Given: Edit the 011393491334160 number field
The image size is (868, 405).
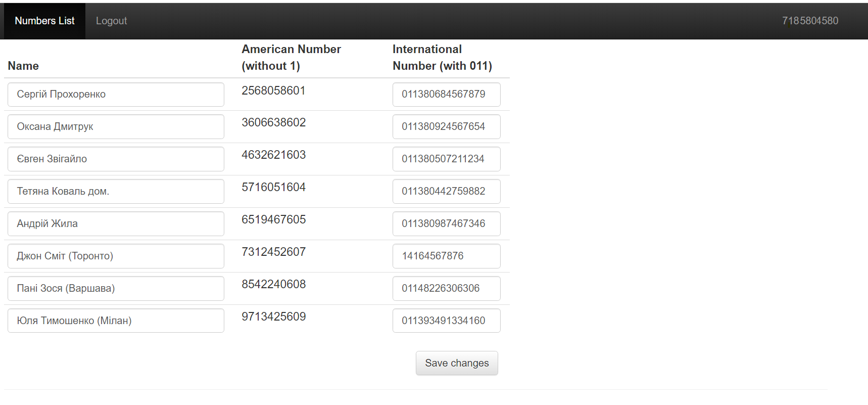Looking at the screenshot, I should click(x=446, y=321).
